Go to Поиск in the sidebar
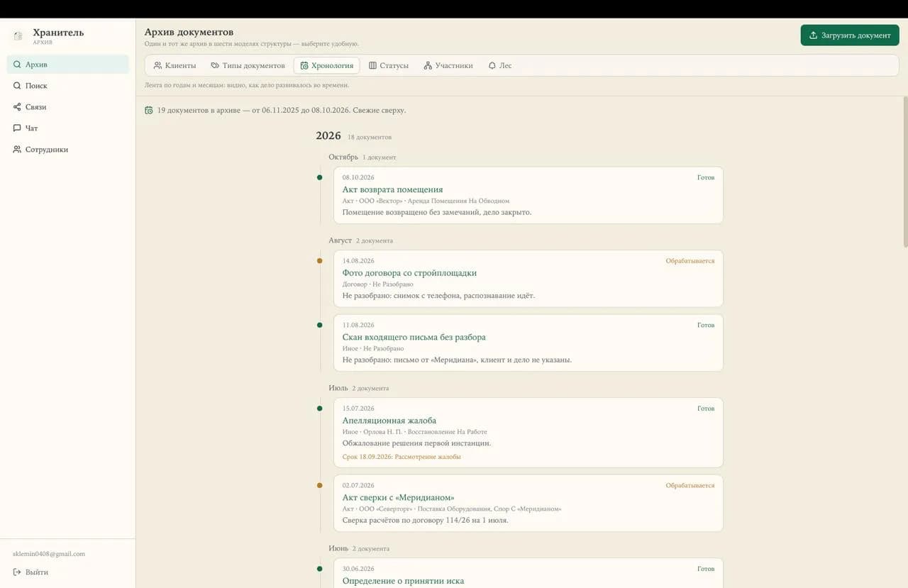Screen dimensions: 908x588 click(68, 86)
